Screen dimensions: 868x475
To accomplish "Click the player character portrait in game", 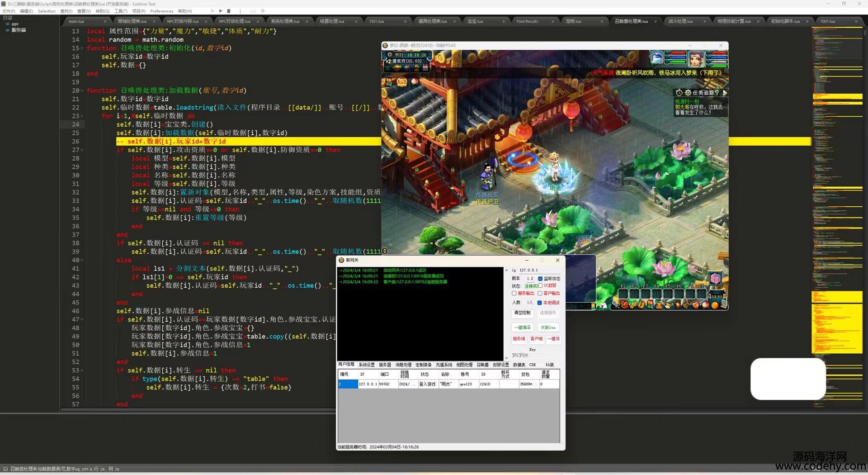I will (x=696, y=59).
